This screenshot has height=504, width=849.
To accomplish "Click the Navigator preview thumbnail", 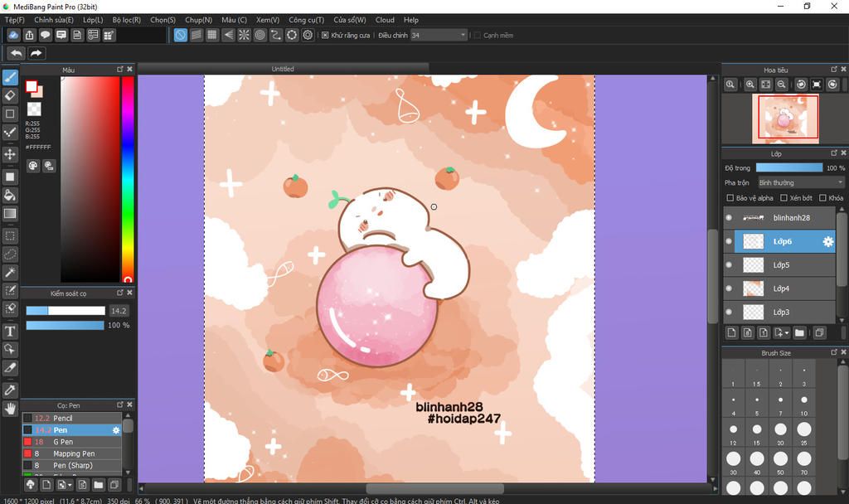I will click(x=784, y=119).
